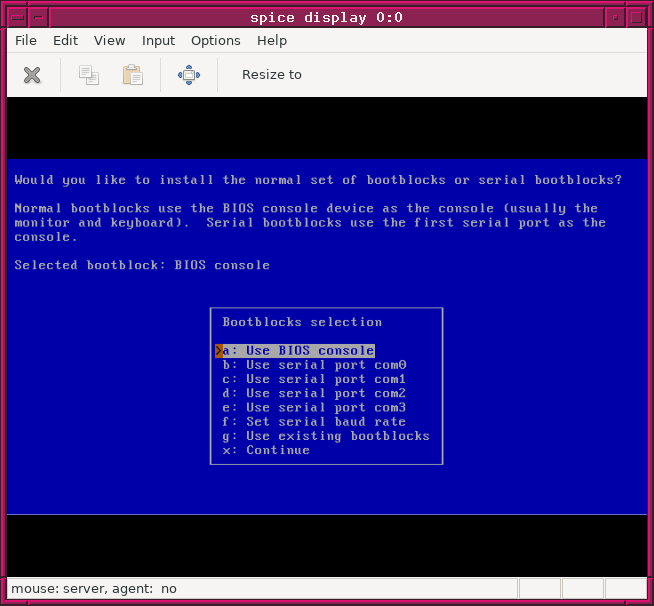Viewport: 654px width, 606px height.
Task: Open the Edit menu
Action: [x=65, y=41]
